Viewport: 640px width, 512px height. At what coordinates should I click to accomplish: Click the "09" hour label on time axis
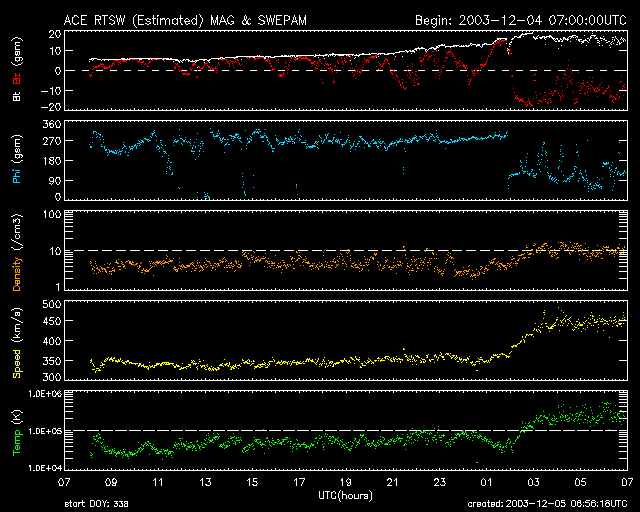pyautogui.click(x=111, y=483)
